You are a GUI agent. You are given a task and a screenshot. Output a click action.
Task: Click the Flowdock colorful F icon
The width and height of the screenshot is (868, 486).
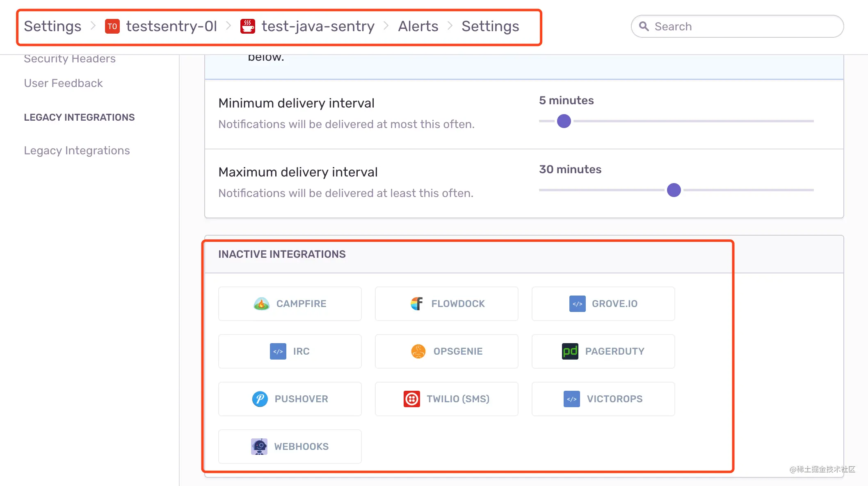(x=417, y=304)
